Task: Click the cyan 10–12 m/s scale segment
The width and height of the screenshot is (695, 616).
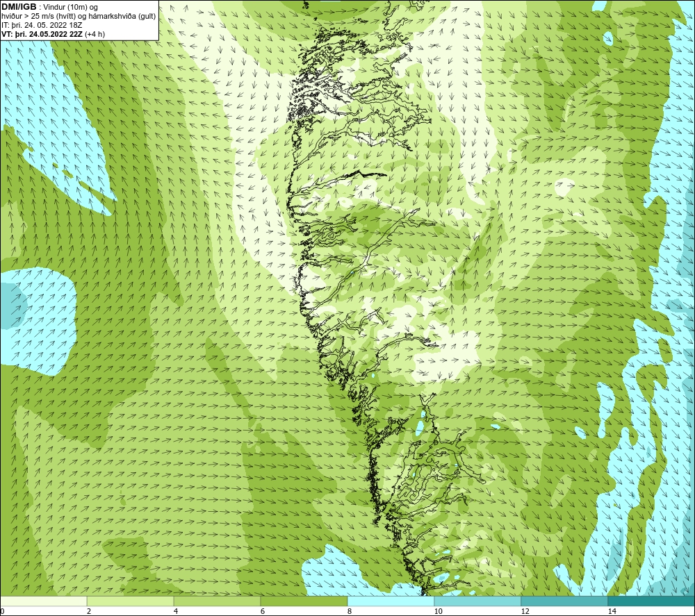Action: [478, 601]
